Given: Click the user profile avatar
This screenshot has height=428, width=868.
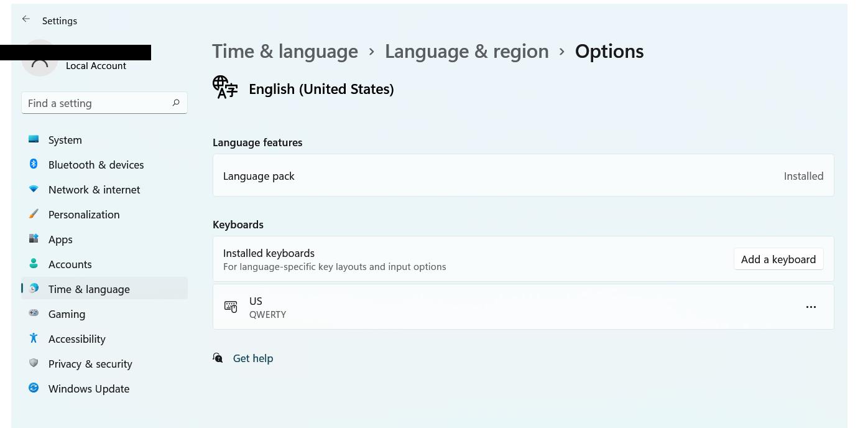Looking at the screenshot, I should [40, 58].
